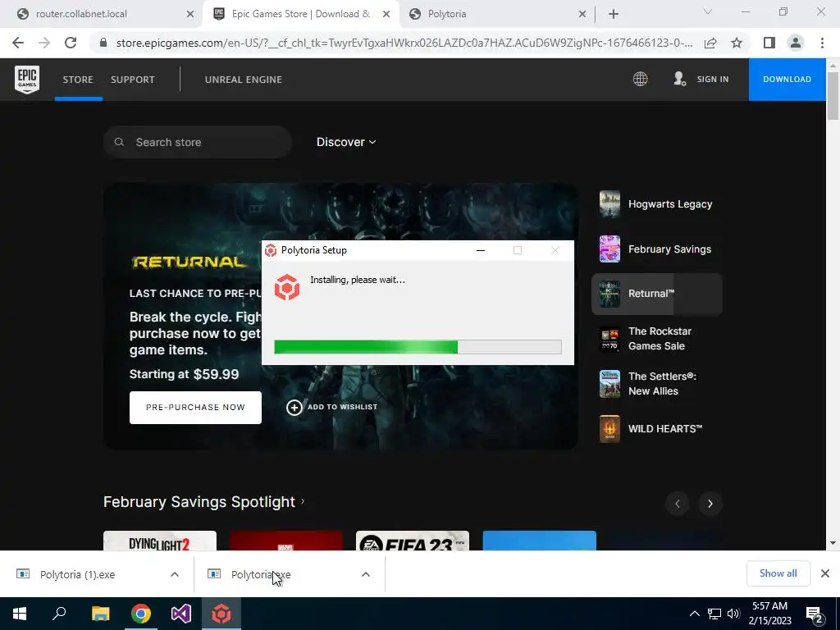
Task: Click the SIGN IN link
Action: [713, 80]
